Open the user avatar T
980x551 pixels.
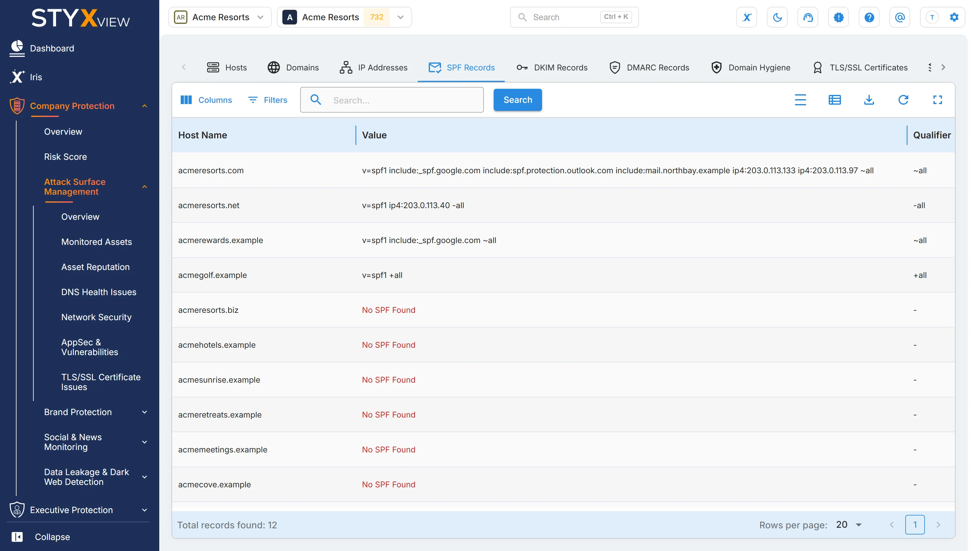coord(932,17)
